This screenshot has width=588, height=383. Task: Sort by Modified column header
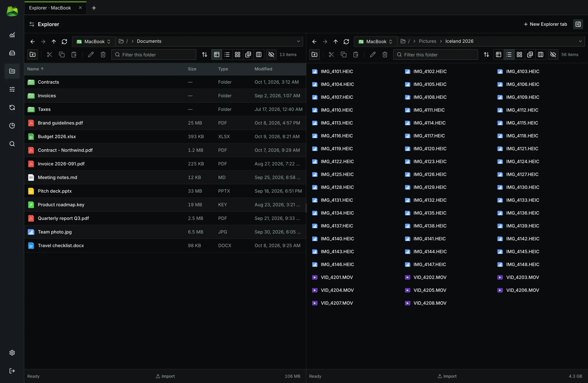coord(263,69)
